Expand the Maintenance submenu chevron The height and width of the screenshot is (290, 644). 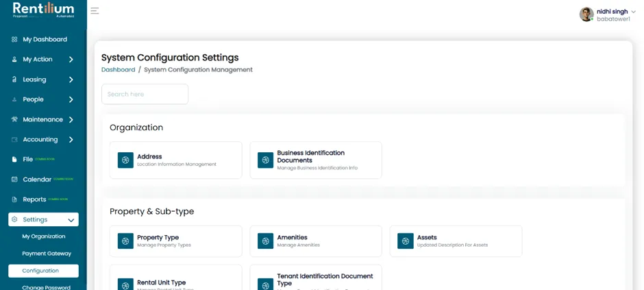(x=71, y=119)
